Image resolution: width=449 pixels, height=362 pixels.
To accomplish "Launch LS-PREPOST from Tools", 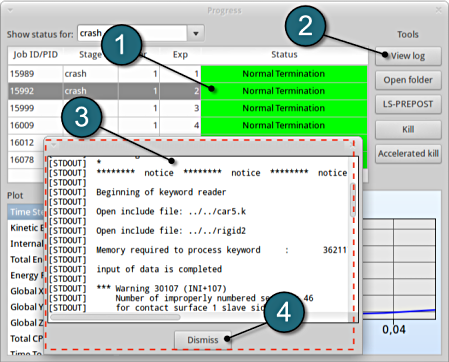I will point(408,104).
